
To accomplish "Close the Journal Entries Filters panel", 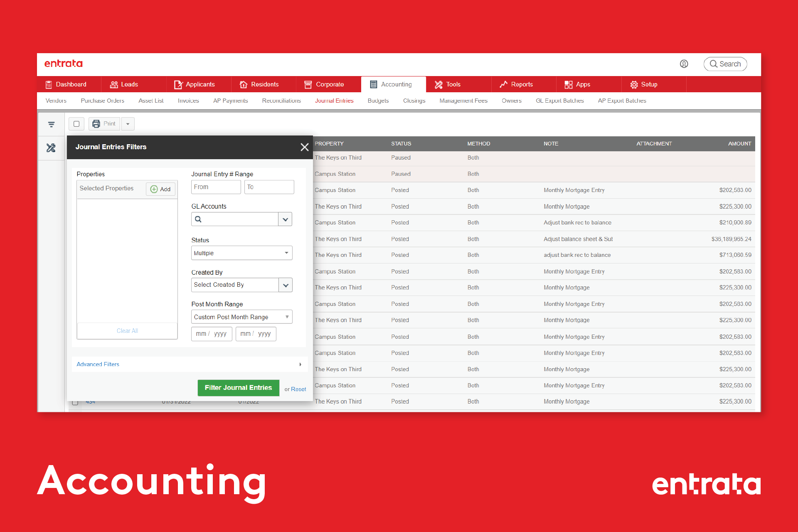I will (x=304, y=147).
